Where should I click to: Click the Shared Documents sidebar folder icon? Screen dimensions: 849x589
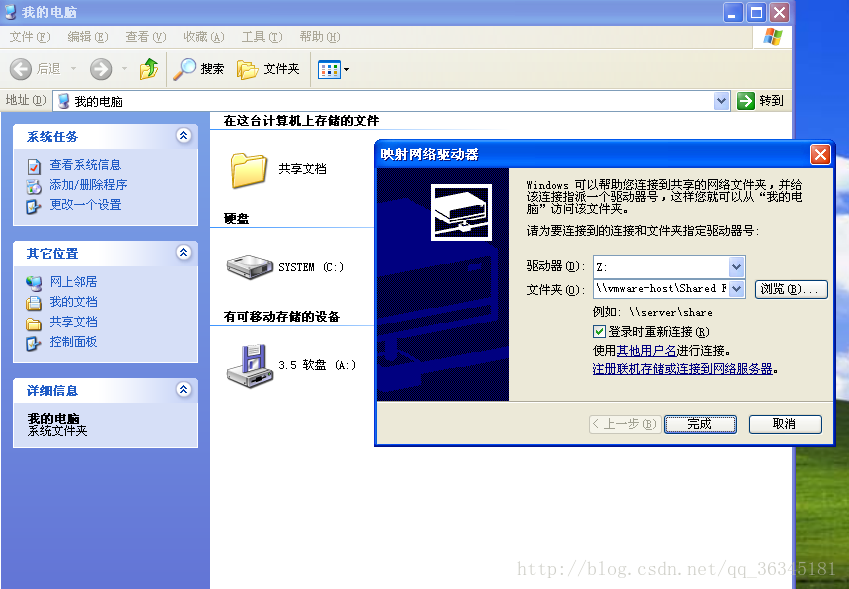coord(34,324)
